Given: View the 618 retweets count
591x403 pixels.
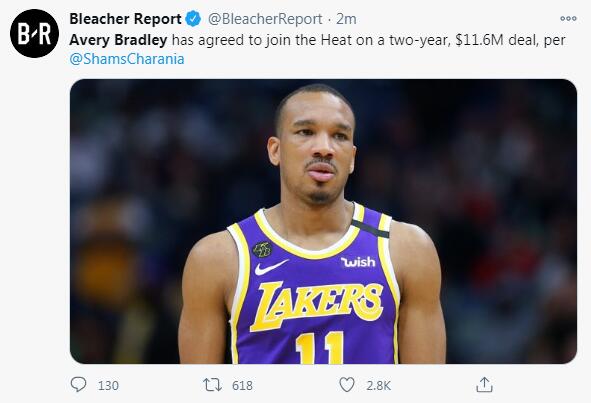Looking at the screenshot, I should pos(242,386).
